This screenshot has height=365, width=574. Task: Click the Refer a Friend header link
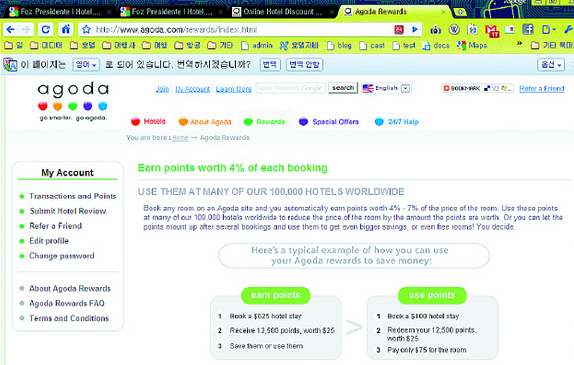(542, 89)
